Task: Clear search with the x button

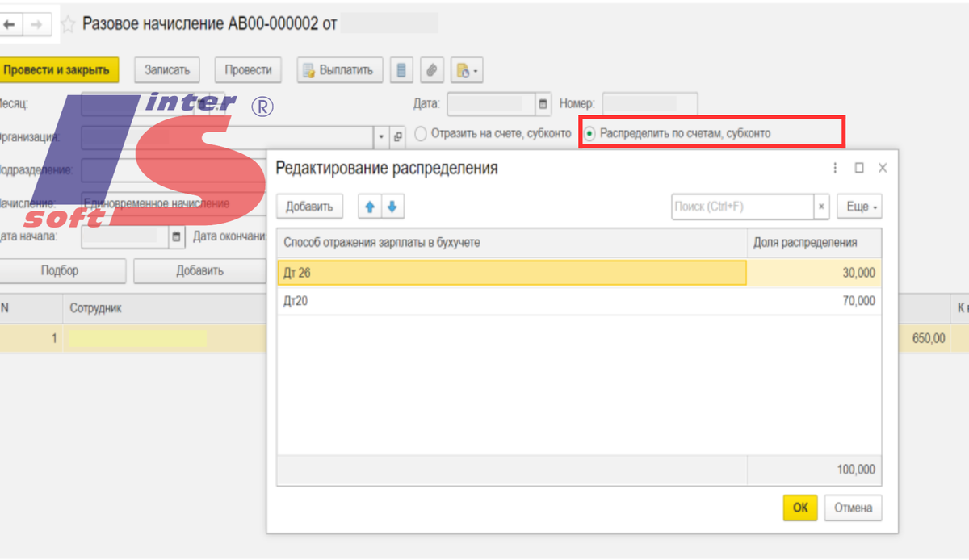Action: (x=821, y=207)
